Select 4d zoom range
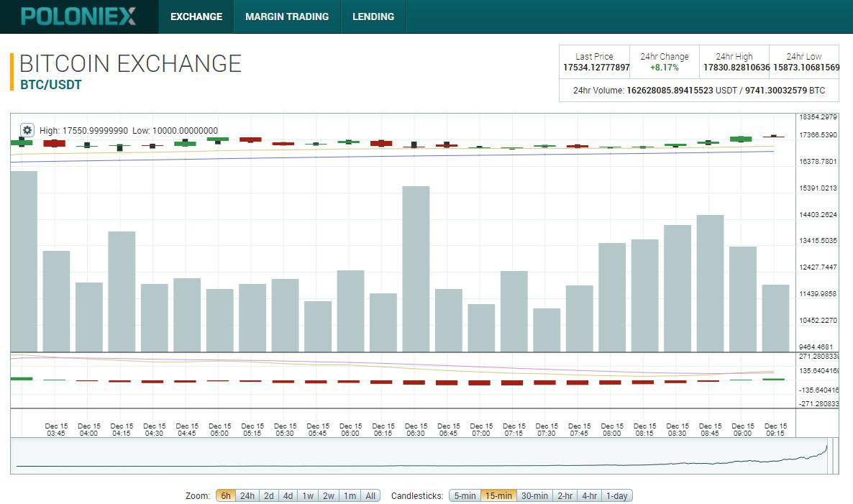The image size is (853, 504). pyautogui.click(x=288, y=495)
